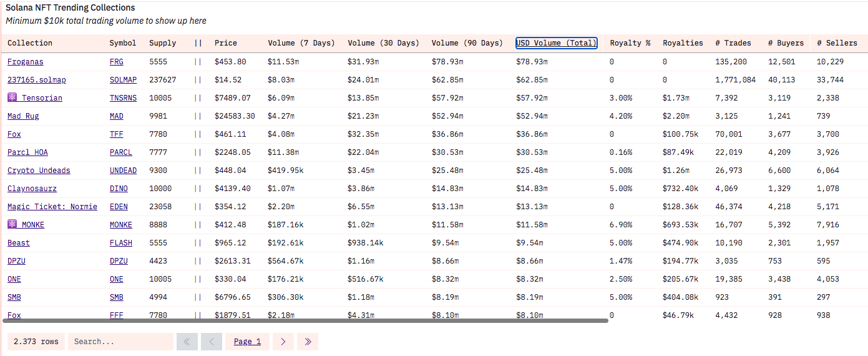
Task: Select $1.73m royalties cell
Action: 676,98
